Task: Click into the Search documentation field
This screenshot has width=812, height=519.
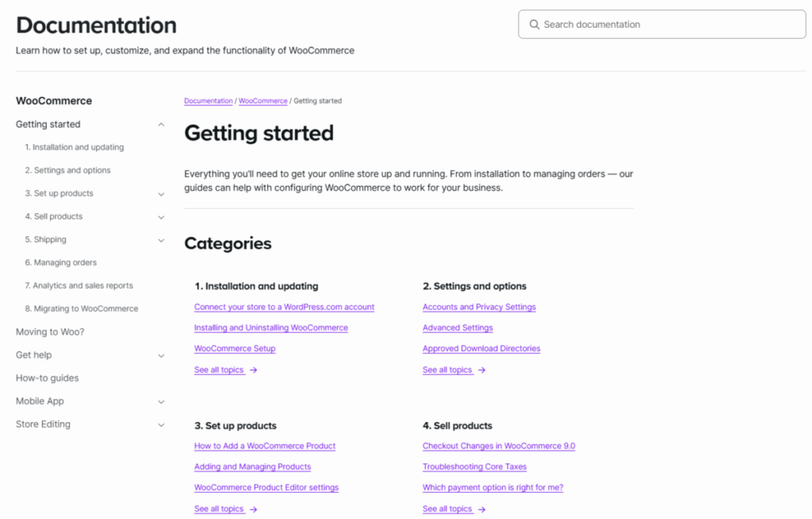Action: [666, 25]
